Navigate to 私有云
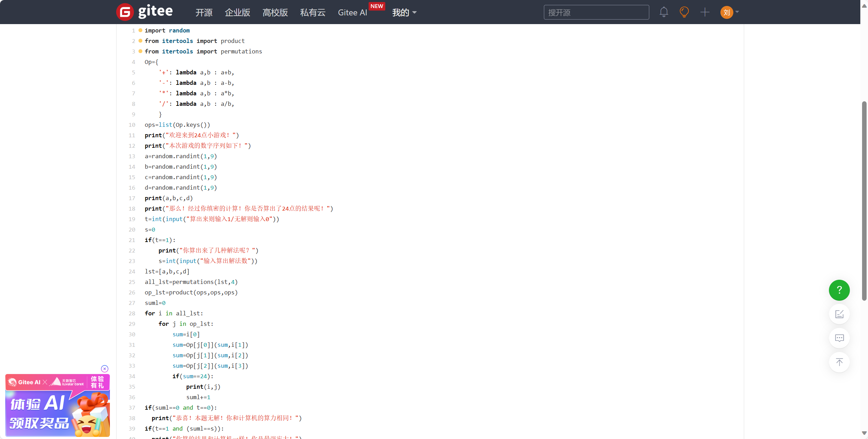Viewport: 868px width, 439px height. 313,13
